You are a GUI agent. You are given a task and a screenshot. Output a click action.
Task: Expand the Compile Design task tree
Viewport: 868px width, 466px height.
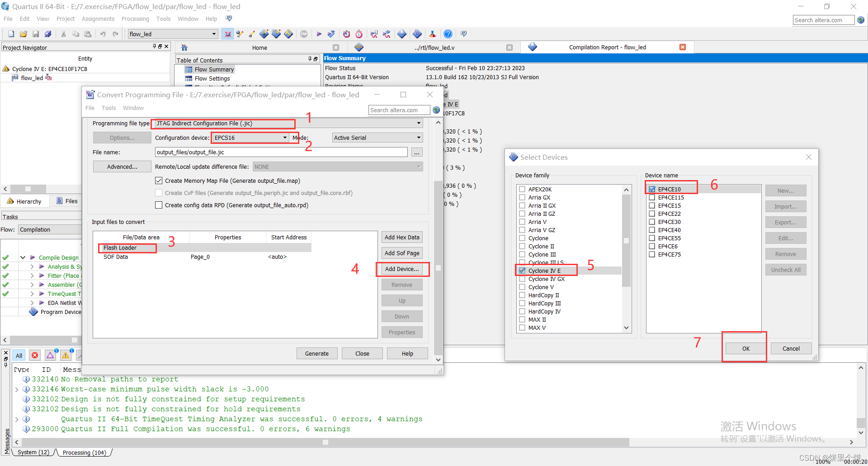point(23,257)
